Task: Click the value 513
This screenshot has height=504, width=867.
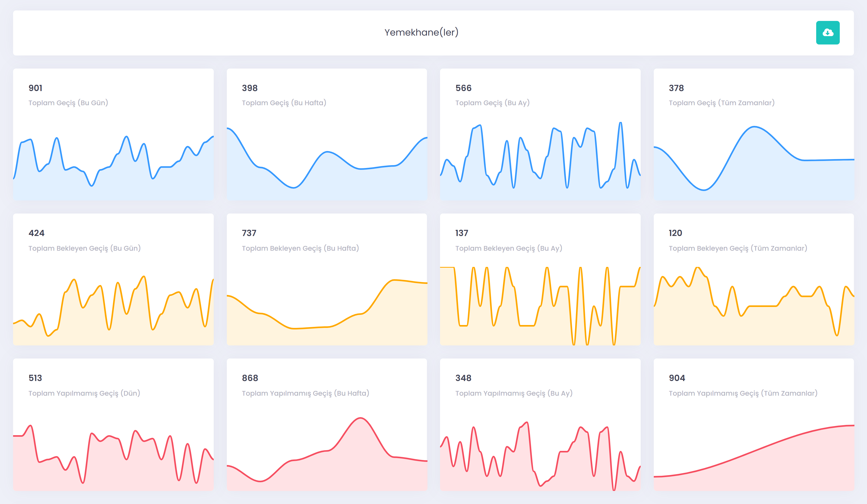Action: tap(35, 378)
